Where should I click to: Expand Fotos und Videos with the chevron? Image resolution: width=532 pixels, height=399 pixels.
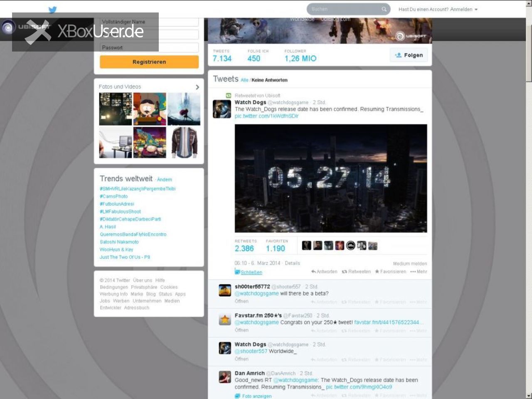point(197,87)
